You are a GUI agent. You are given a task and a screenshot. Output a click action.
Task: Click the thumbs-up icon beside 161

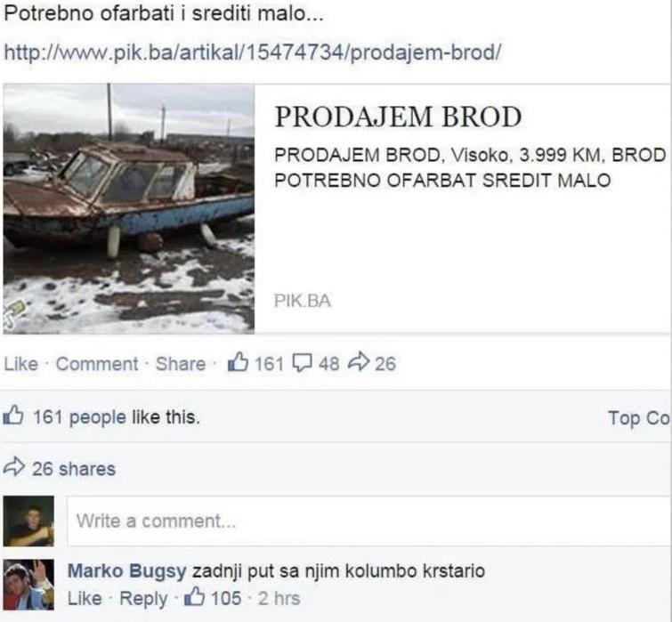click(238, 362)
